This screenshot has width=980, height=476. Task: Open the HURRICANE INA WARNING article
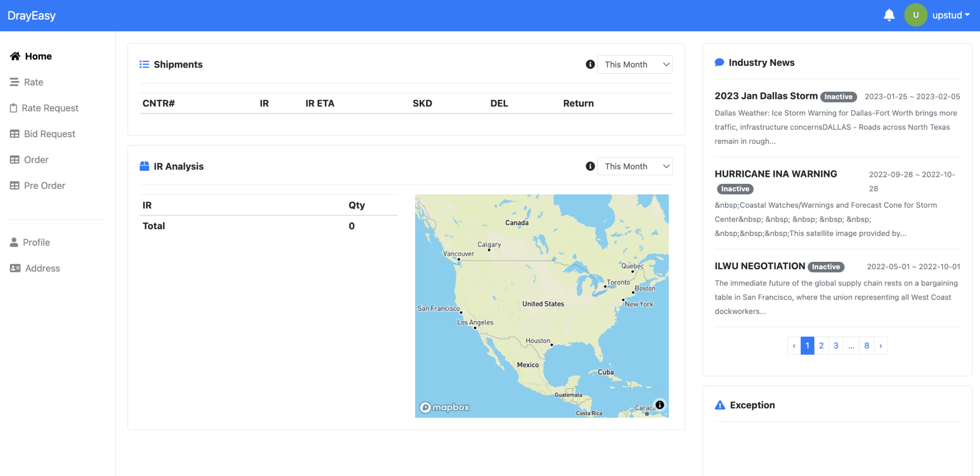tap(776, 174)
